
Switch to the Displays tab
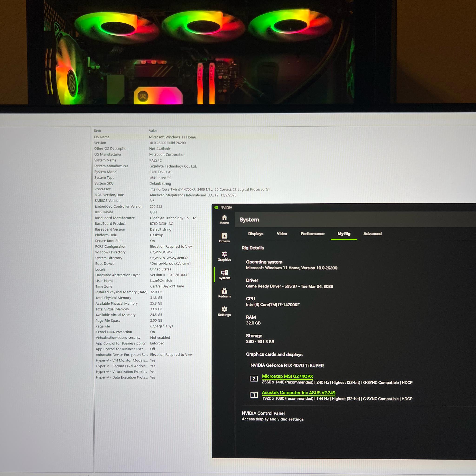coord(255,234)
